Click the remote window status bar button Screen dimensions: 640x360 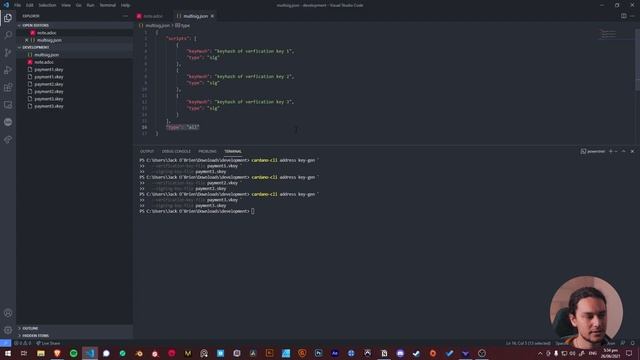[5, 343]
